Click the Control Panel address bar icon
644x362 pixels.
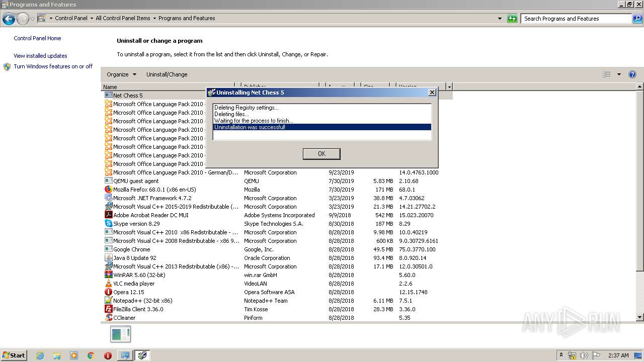coord(42,18)
